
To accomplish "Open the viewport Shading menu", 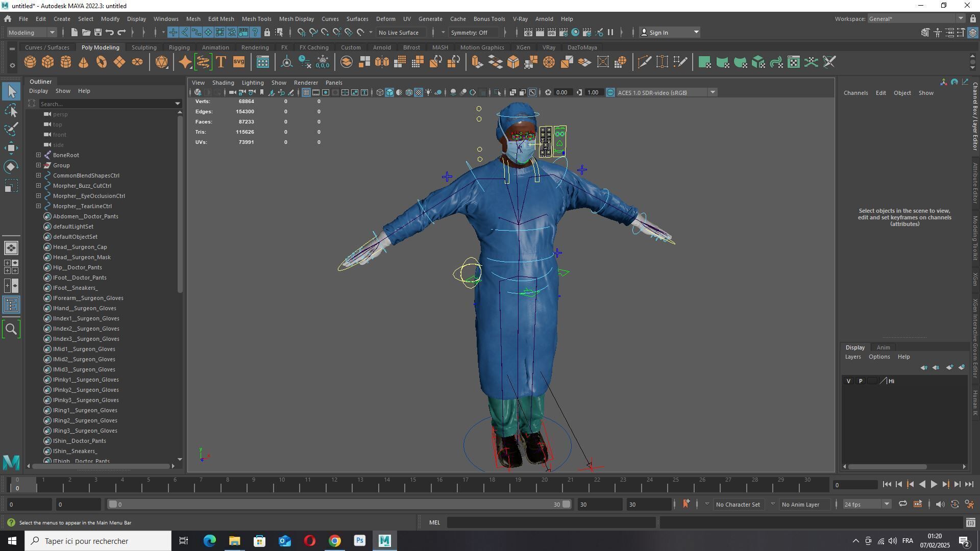I will (x=223, y=83).
